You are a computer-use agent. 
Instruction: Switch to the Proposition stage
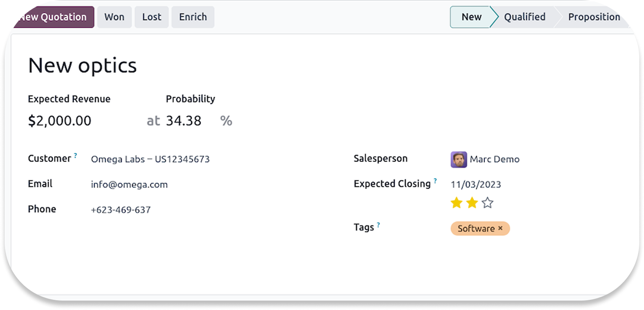point(593,17)
